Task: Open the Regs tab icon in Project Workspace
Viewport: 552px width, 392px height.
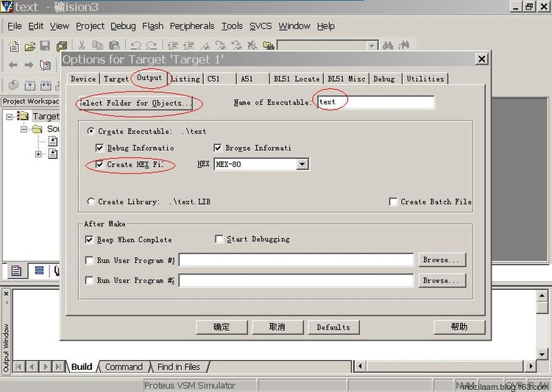Action: pos(39,271)
